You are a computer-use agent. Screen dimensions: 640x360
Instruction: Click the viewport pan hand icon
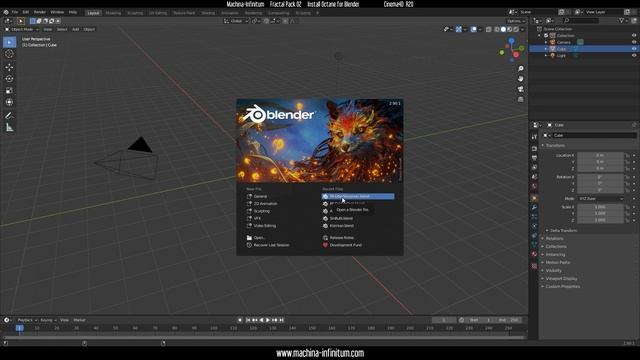click(x=520, y=79)
